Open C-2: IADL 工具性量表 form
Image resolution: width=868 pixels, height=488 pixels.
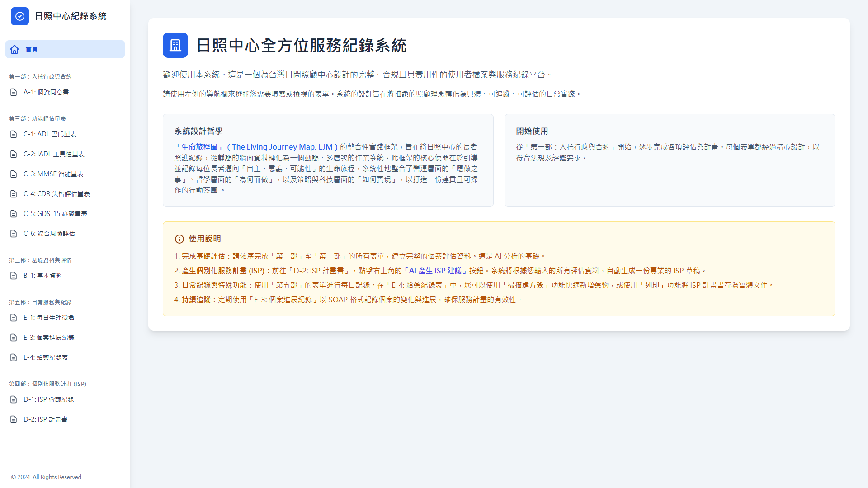[54, 154]
